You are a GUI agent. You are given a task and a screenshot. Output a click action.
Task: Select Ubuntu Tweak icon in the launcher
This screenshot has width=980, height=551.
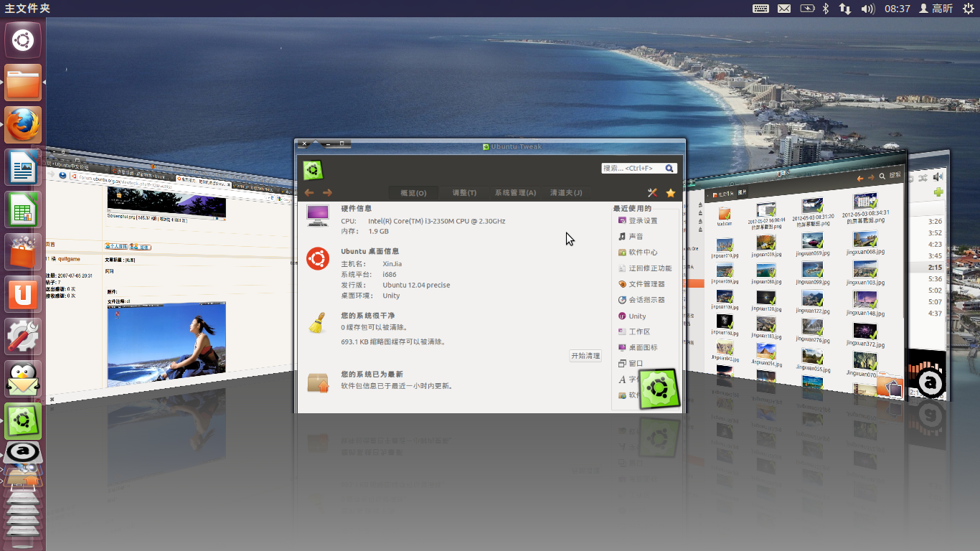pyautogui.click(x=23, y=421)
